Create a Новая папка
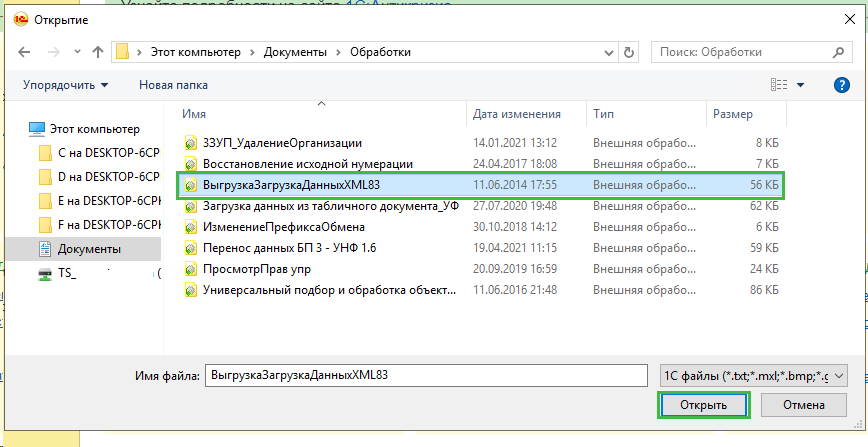The width and height of the screenshot is (868, 447). pyautogui.click(x=173, y=85)
